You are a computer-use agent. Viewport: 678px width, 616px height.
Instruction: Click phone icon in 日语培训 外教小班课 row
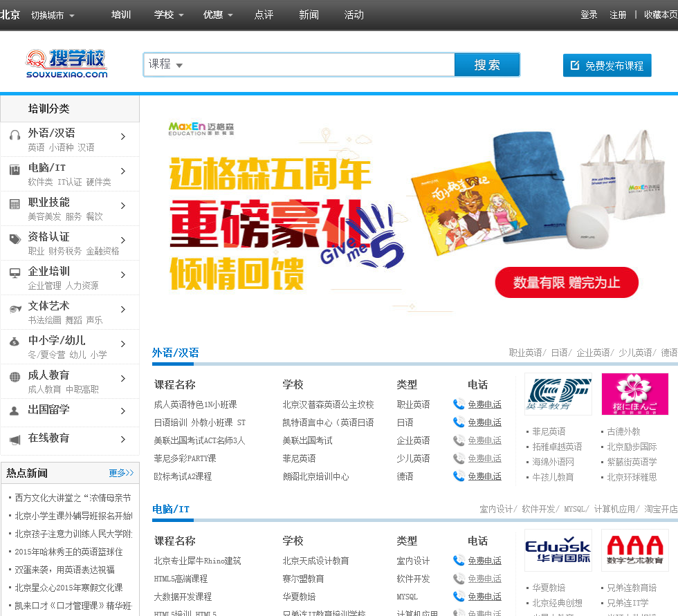point(459,422)
